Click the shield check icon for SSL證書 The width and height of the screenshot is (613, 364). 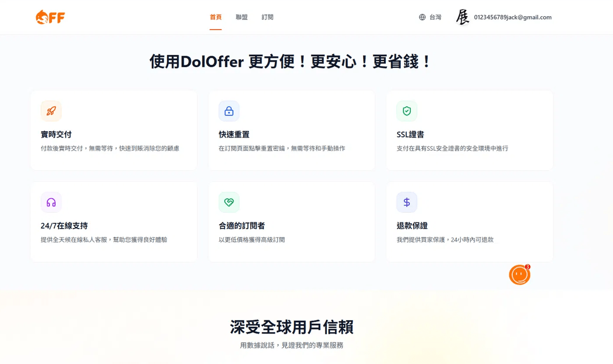(407, 111)
